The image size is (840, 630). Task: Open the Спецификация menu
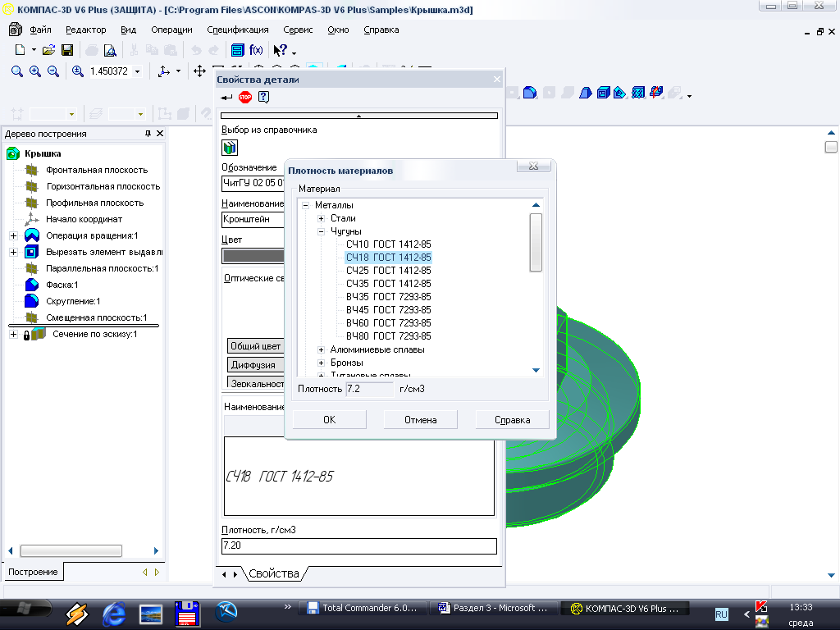tap(238, 30)
